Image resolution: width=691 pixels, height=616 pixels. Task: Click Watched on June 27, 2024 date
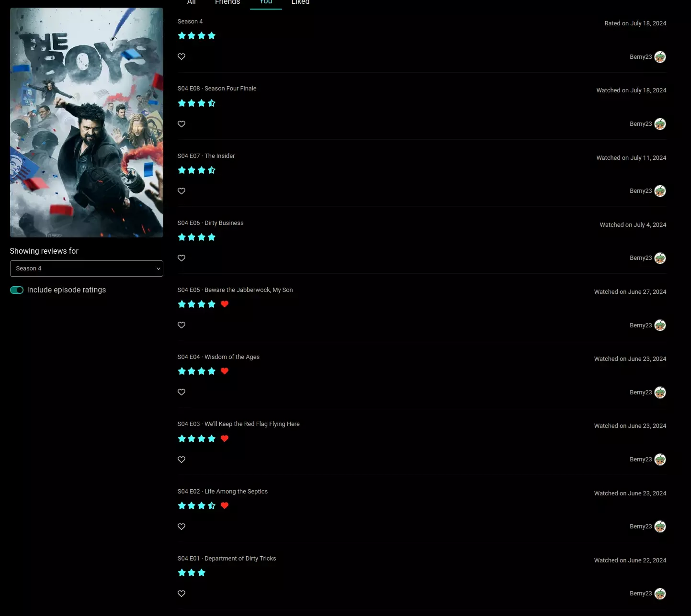(630, 292)
